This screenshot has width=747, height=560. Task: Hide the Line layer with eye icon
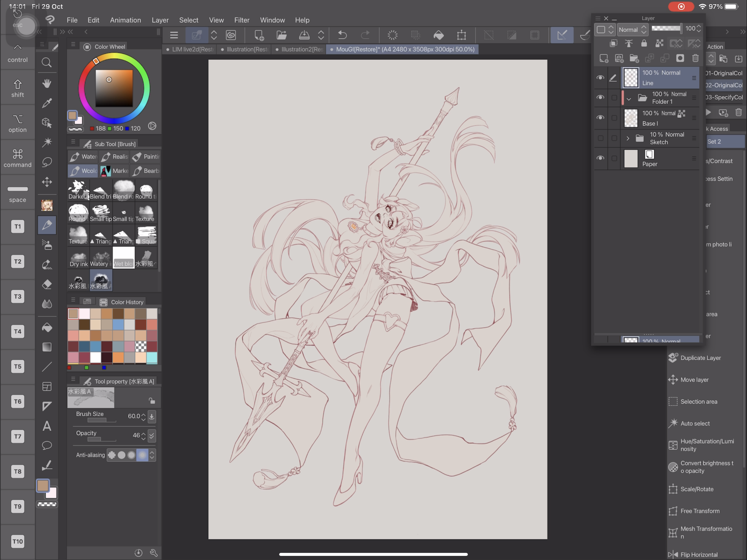point(600,78)
